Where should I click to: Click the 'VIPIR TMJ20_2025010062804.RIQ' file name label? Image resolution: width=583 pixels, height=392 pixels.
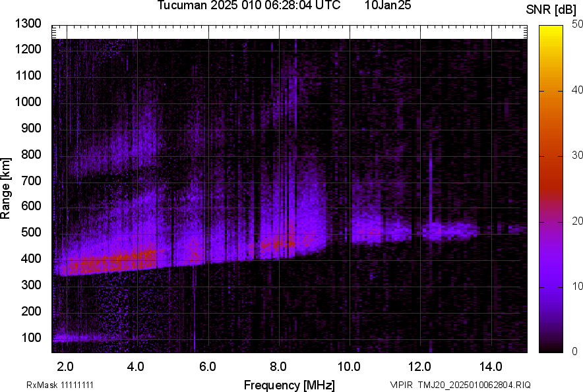click(460, 385)
